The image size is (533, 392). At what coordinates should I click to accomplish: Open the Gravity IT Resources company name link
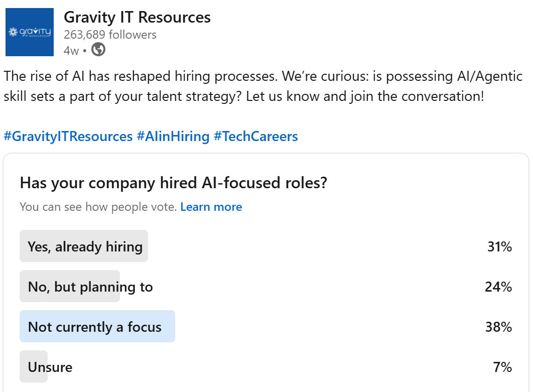point(137,18)
